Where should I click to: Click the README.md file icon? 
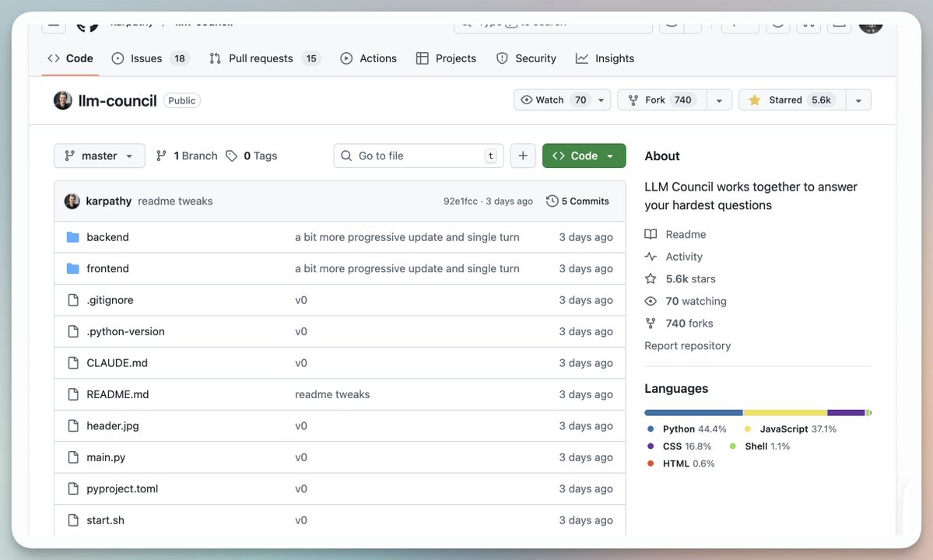(x=73, y=395)
